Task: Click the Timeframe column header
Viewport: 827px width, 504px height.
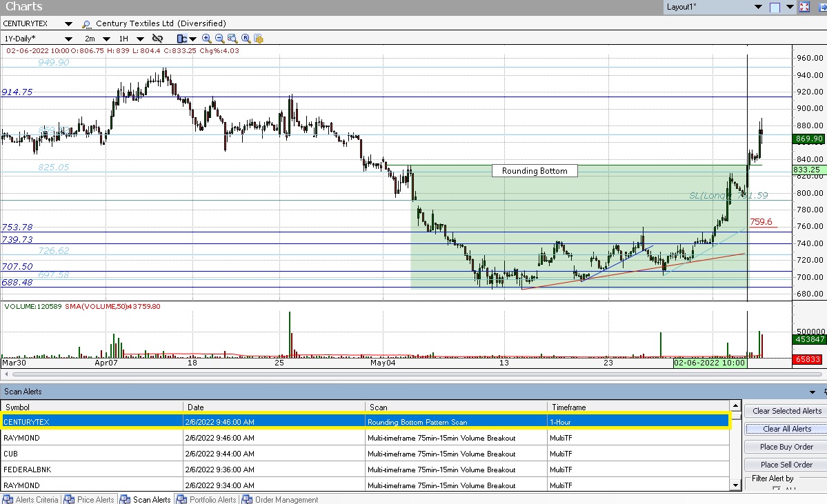Action: pyautogui.click(x=638, y=407)
